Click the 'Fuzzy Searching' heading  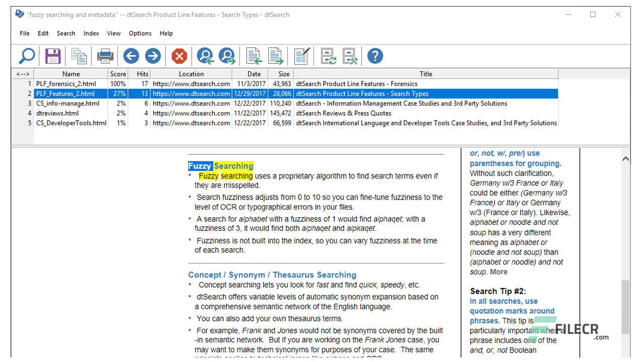[x=221, y=166]
